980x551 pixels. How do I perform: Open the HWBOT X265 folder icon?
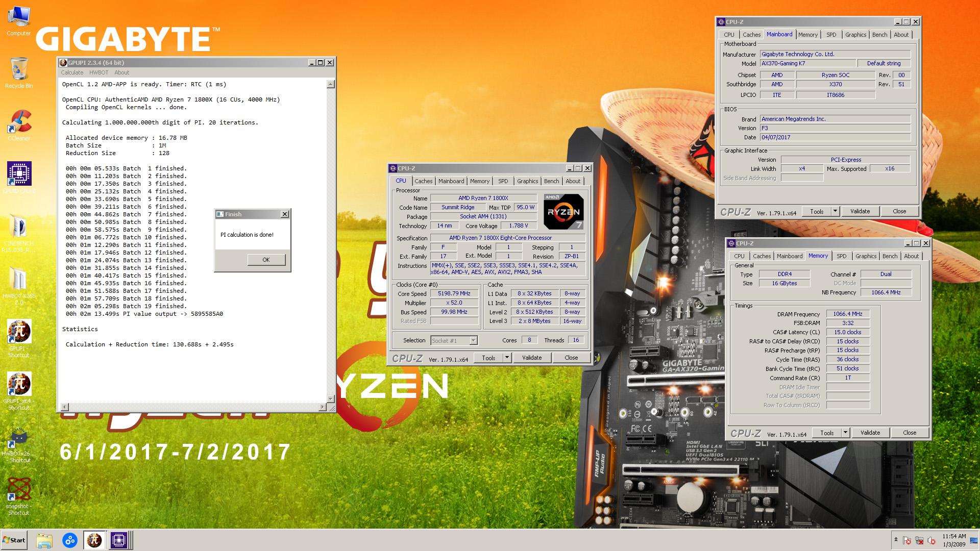(x=19, y=286)
